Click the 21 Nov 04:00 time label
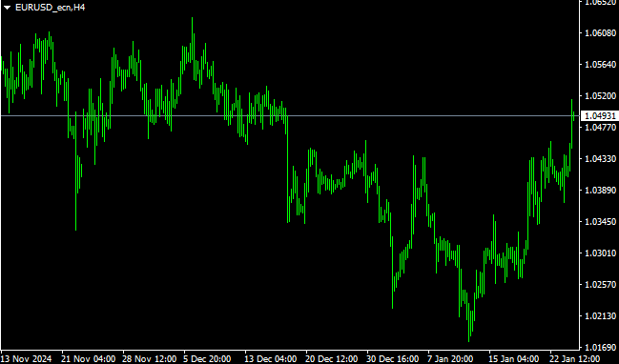Image resolution: width=619 pixels, height=364 pixels. click(90, 359)
